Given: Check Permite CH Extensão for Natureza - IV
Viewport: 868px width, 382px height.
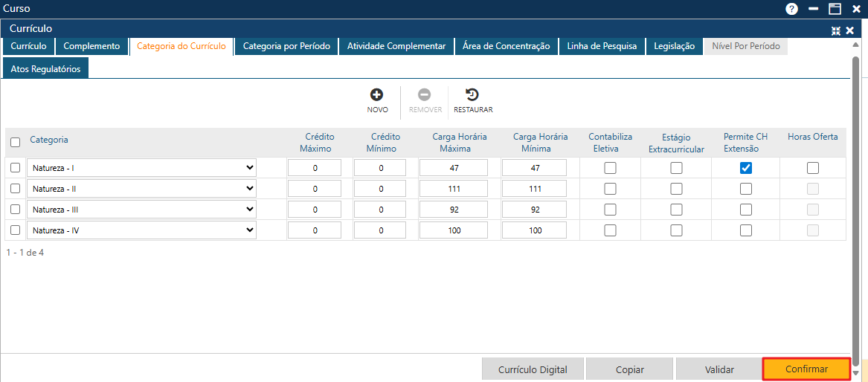Looking at the screenshot, I should [746, 230].
